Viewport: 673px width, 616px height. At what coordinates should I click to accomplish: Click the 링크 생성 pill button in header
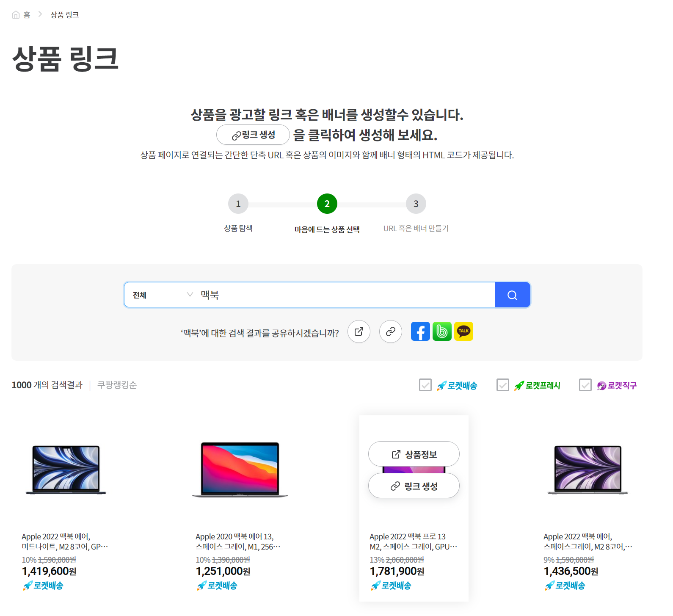point(253,135)
